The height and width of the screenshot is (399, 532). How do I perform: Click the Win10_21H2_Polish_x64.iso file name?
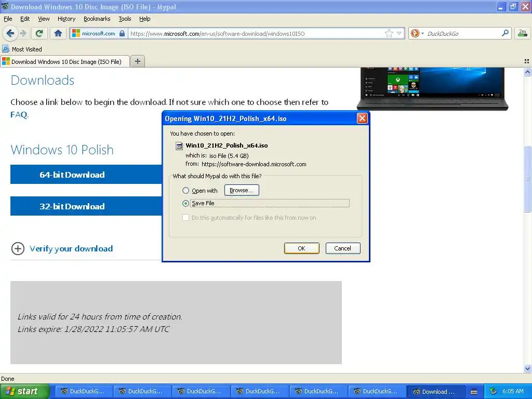(x=227, y=145)
